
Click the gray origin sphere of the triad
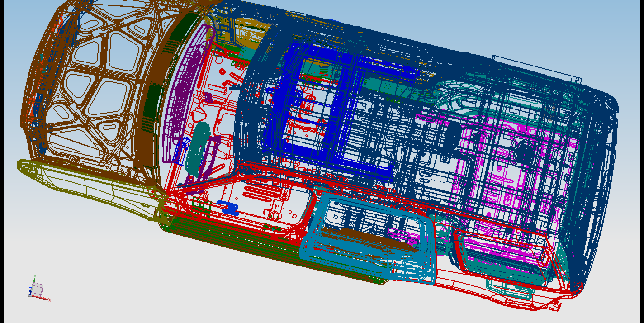[30, 295]
